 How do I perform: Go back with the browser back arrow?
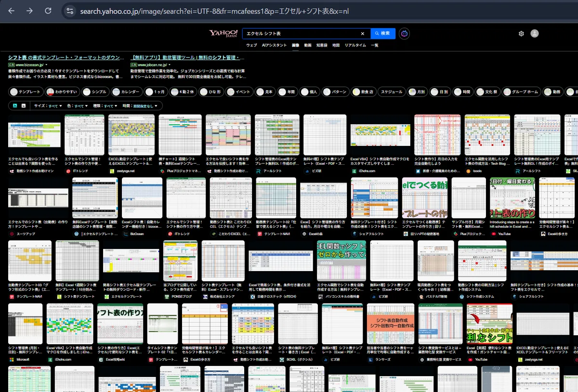pos(12,11)
